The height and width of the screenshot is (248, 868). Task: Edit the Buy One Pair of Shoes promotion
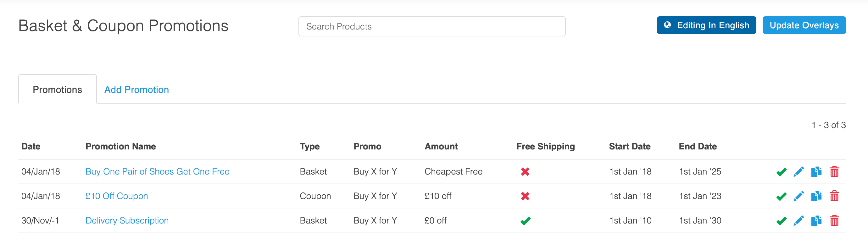point(798,172)
